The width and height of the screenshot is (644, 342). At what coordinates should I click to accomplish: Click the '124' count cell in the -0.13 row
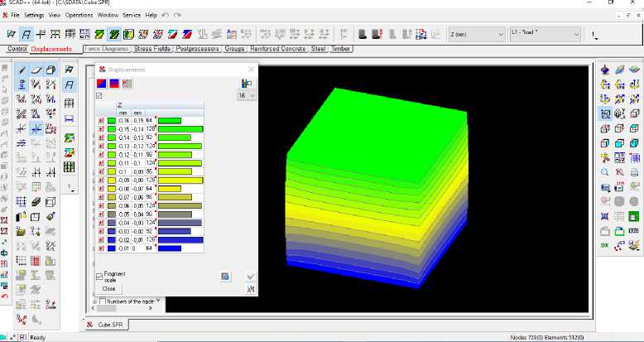(150, 146)
